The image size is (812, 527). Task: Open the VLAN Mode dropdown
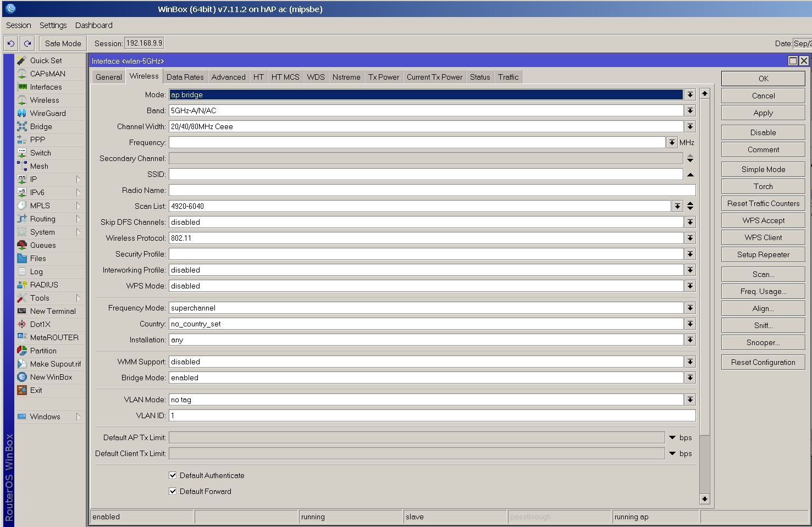pyautogui.click(x=690, y=400)
